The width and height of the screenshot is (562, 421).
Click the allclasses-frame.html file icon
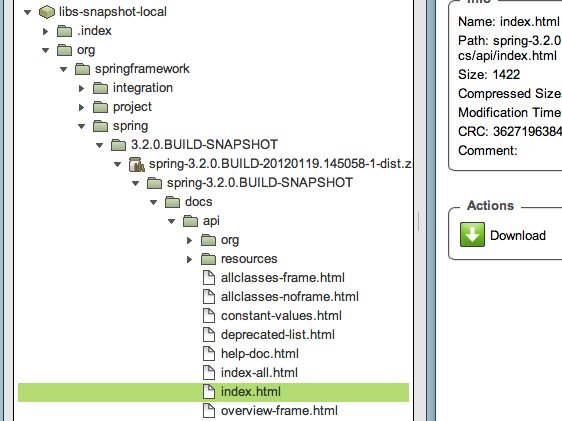pyautogui.click(x=209, y=278)
